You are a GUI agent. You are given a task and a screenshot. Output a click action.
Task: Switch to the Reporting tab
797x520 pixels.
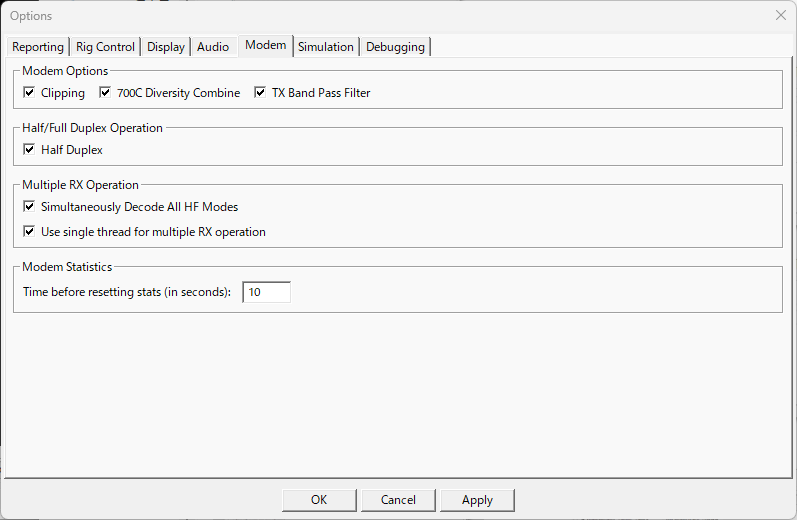point(38,47)
